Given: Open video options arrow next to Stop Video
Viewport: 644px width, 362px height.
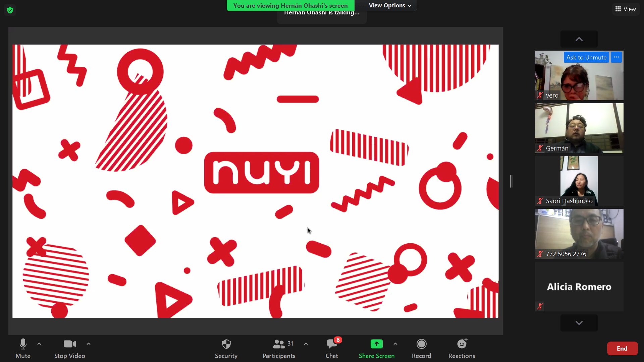Looking at the screenshot, I should [89, 344].
